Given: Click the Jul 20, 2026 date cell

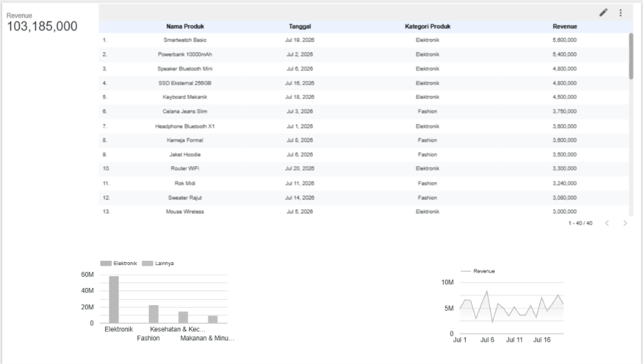Looking at the screenshot, I should (300, 168).
